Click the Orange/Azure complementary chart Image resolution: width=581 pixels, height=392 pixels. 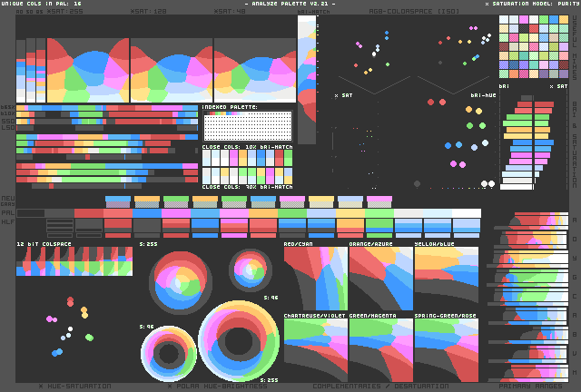pyautogui.click(x=380, y=279)
